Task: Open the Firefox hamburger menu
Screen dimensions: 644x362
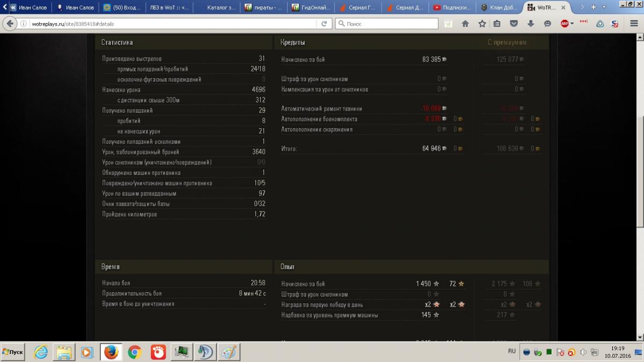Action: click(x=633, y=24)
